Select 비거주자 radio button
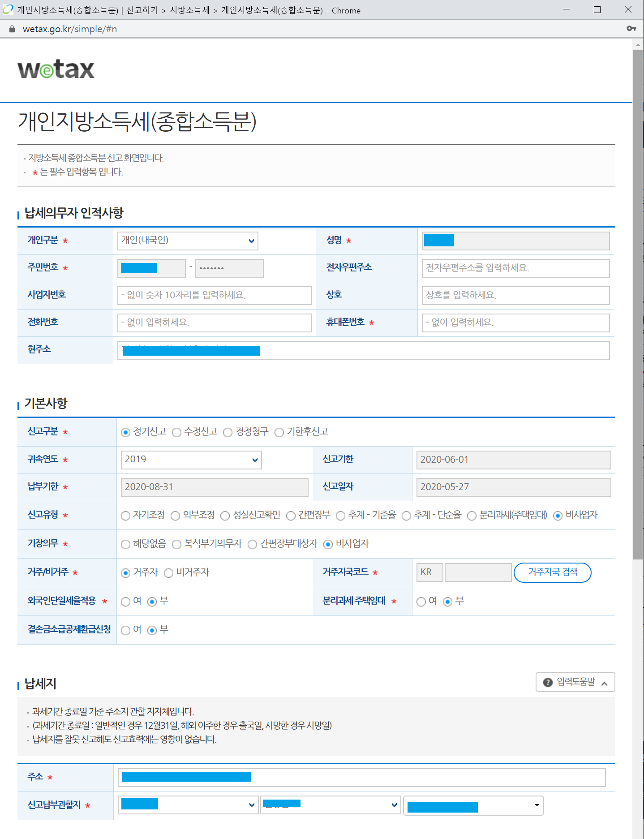 (x=168, y=573)
